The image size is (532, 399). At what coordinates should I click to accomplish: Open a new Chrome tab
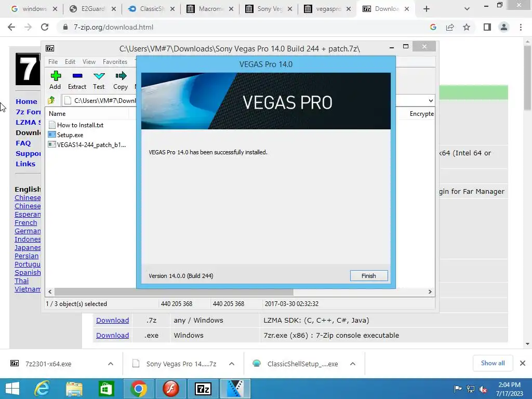427,9
